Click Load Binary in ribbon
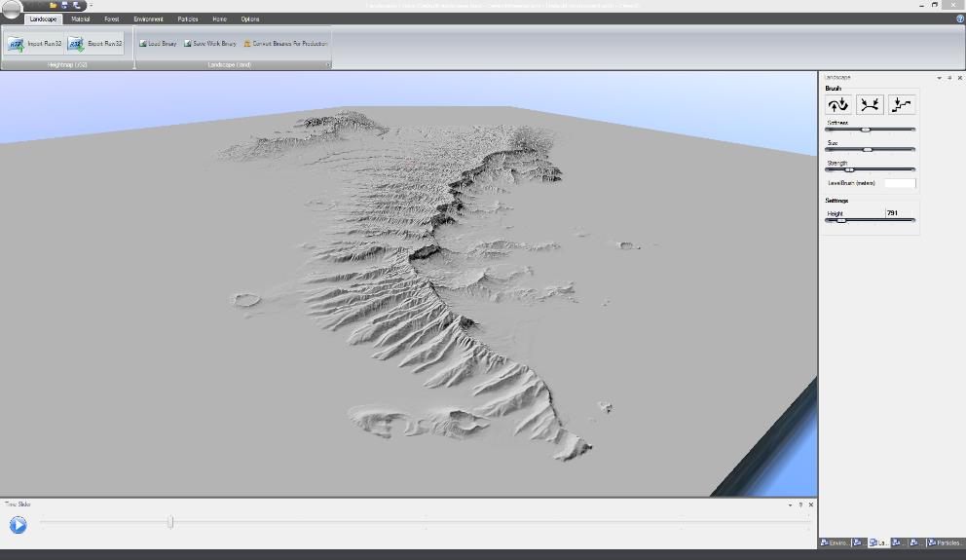The image size is (966, 560). point(159,44)
